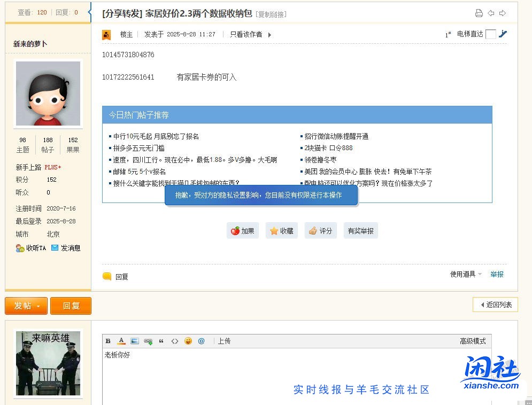Click the 评分 rate button with thumbs icon
Viewport: 532px width, 405px height.
[x=320, y=230]
